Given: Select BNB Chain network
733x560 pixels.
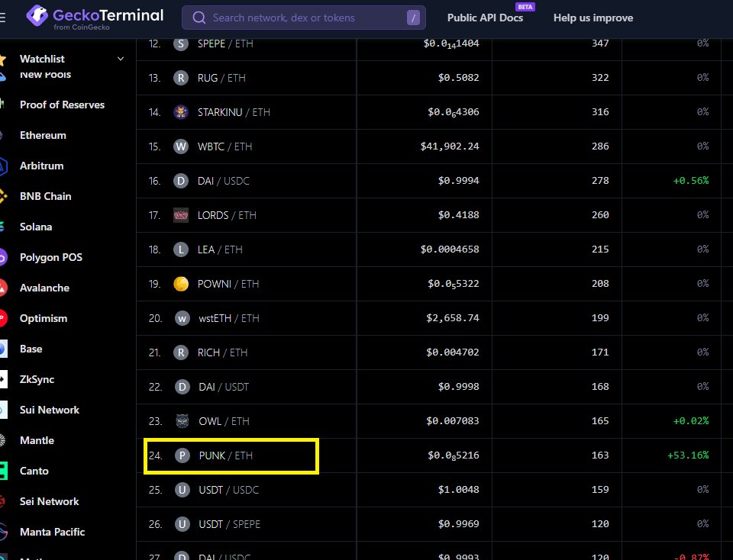Looking at the screenshot, I should (45, 196).
